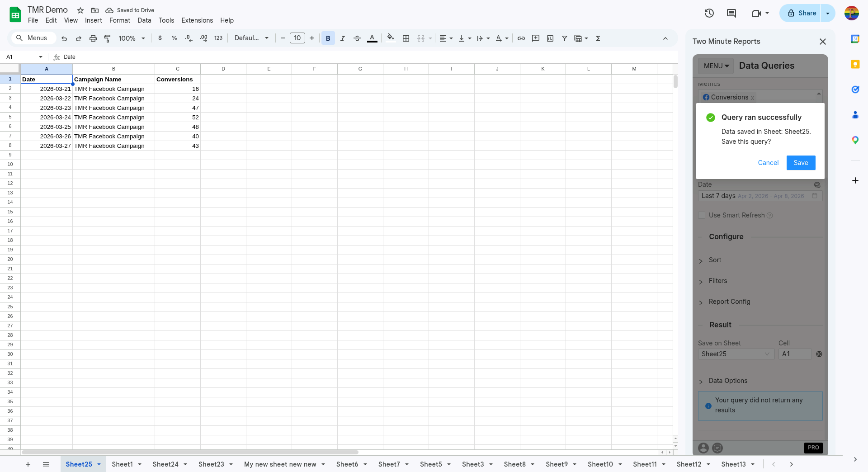
Task: Create a filter
Action: (564, 38)
